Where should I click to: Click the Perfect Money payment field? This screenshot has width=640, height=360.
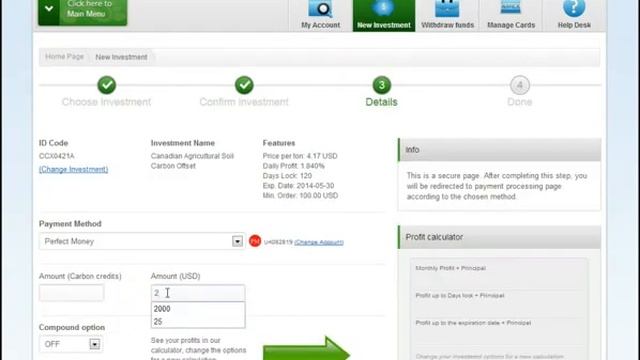(x=142, y=241)
